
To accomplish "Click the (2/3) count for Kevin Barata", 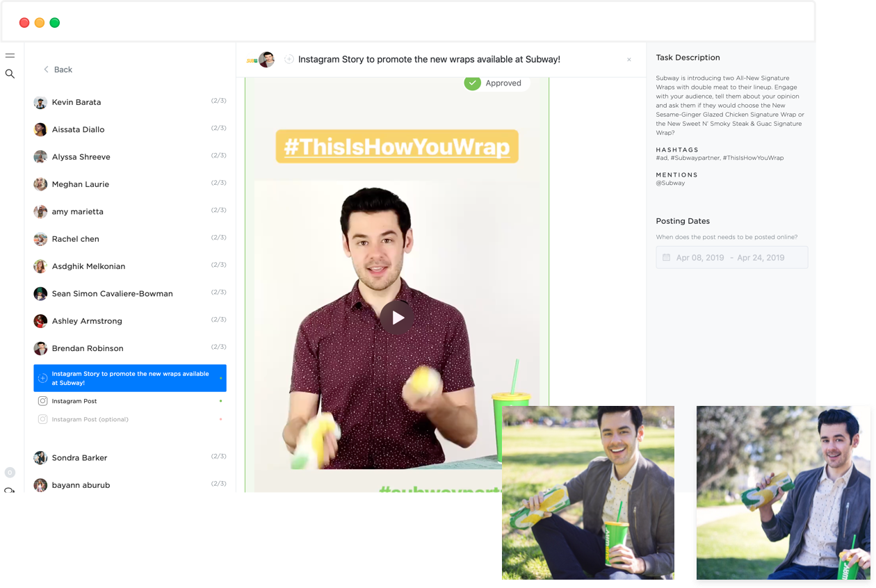I will [x=218, y=101].
